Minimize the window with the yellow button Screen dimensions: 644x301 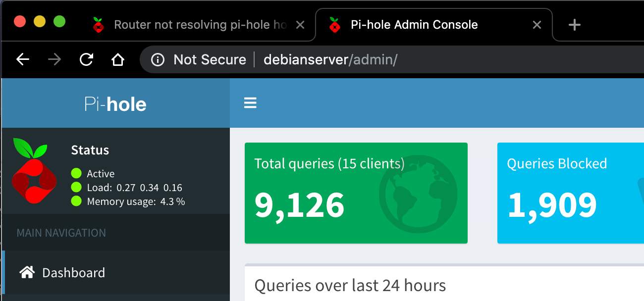(x=40, y=22)
